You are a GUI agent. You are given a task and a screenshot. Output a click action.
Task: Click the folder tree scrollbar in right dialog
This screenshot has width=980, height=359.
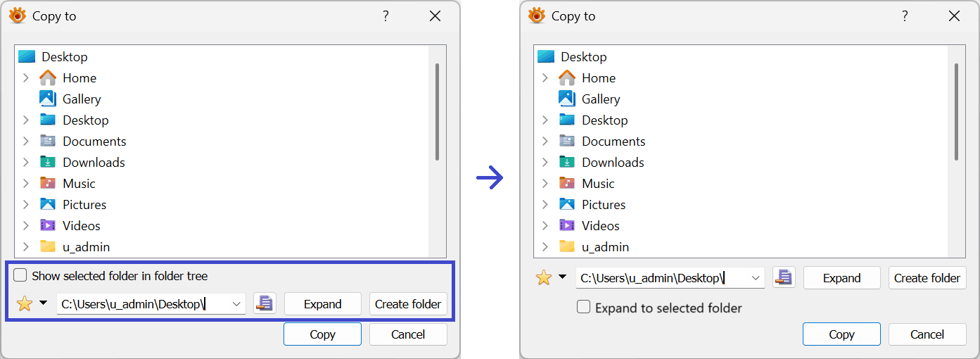(956, 112)
